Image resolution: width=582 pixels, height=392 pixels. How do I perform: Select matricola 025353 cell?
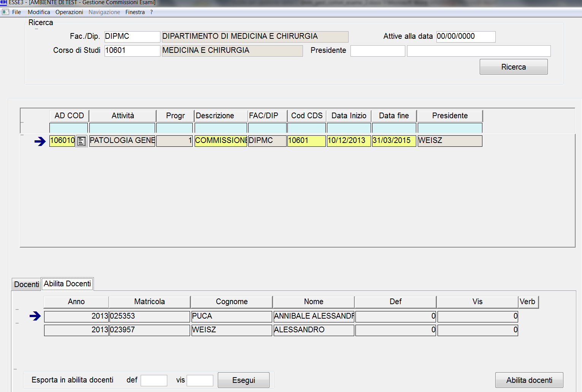coord(150,316)
